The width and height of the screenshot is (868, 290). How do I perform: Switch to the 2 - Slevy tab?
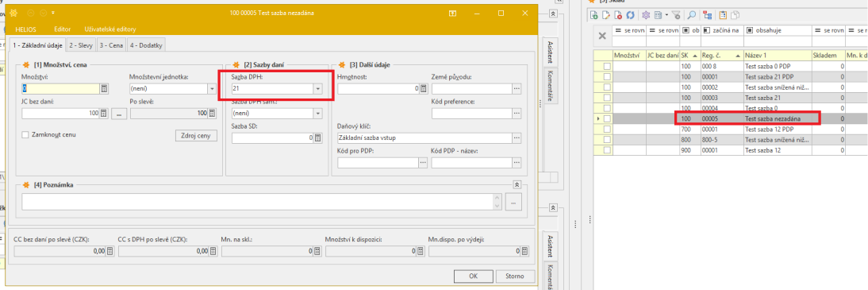pos(82,45)
